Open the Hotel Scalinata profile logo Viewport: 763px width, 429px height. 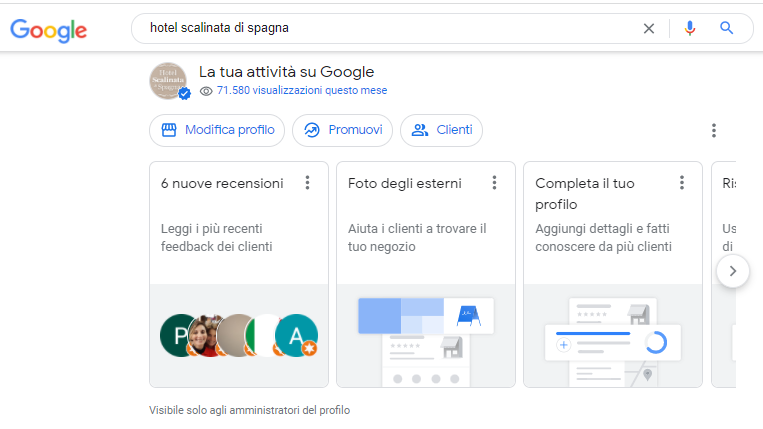click(x=169, y=82)
